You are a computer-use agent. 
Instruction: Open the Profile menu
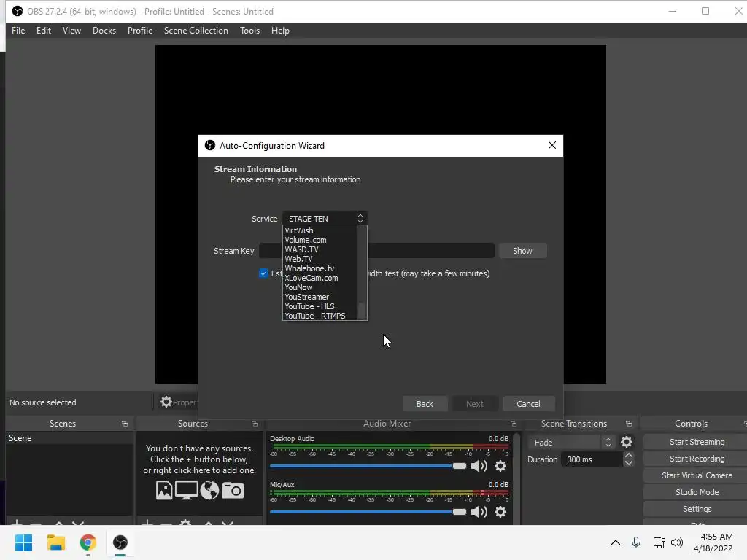click(x=140, y=31)
